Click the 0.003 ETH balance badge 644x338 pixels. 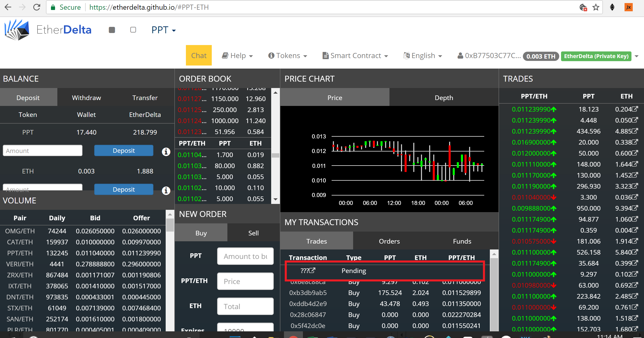pos(541,56)
